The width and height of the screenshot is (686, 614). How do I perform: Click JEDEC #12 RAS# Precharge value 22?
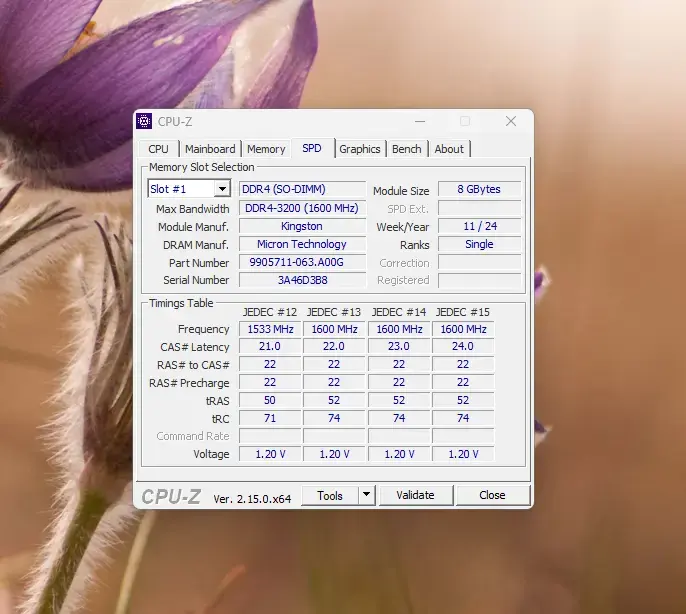pos(270,382)
